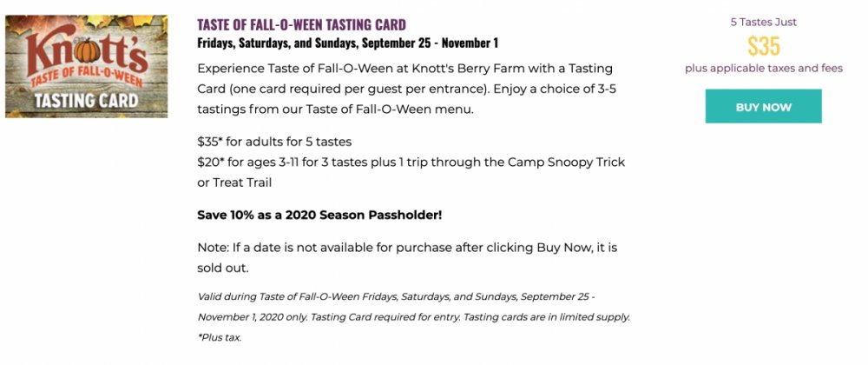Click the BUY NOW button
868x365 pixels.
(763, 107)
